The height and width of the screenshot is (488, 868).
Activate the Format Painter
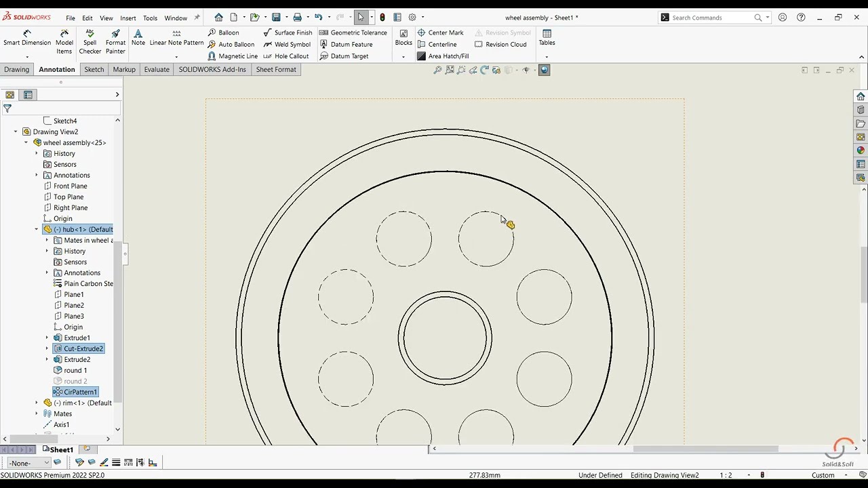(115, 42)
